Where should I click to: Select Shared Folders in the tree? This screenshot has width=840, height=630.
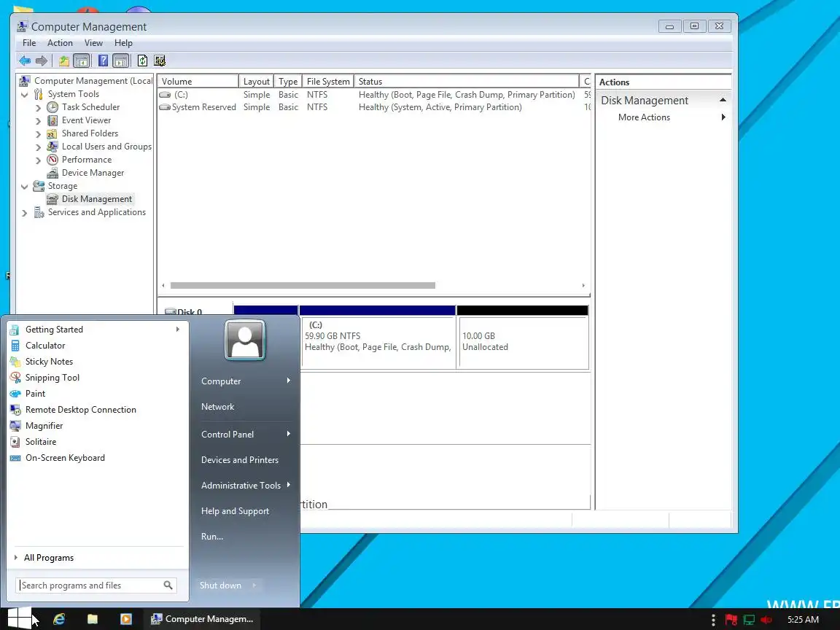coord(90,133)
